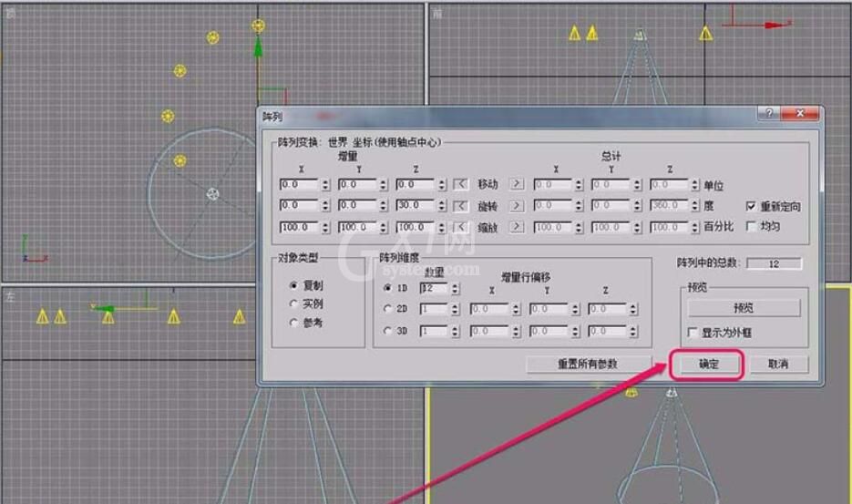Click the 预览 button in preview group

744,308
